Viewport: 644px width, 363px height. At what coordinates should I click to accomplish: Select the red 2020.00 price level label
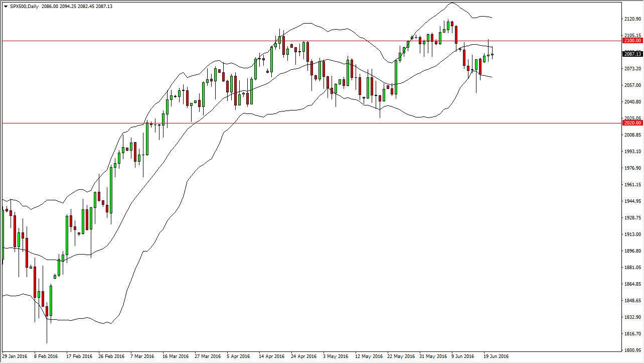click(x=631, y=122)
